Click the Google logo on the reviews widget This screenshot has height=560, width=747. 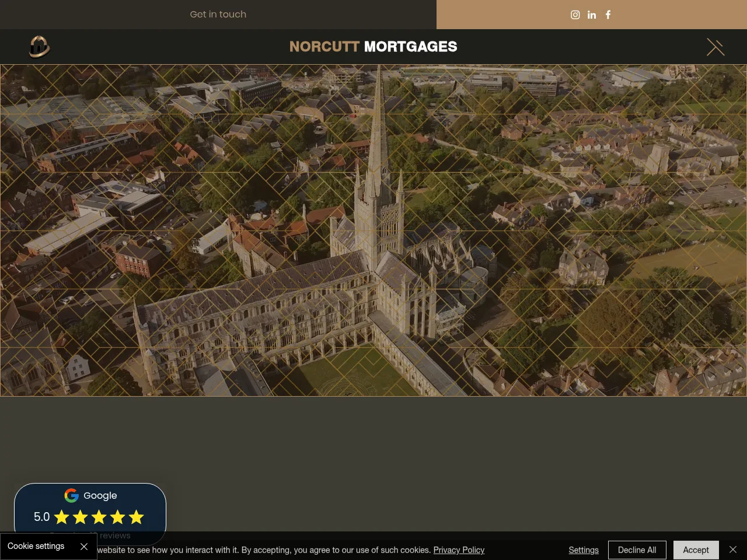point(71,495)
